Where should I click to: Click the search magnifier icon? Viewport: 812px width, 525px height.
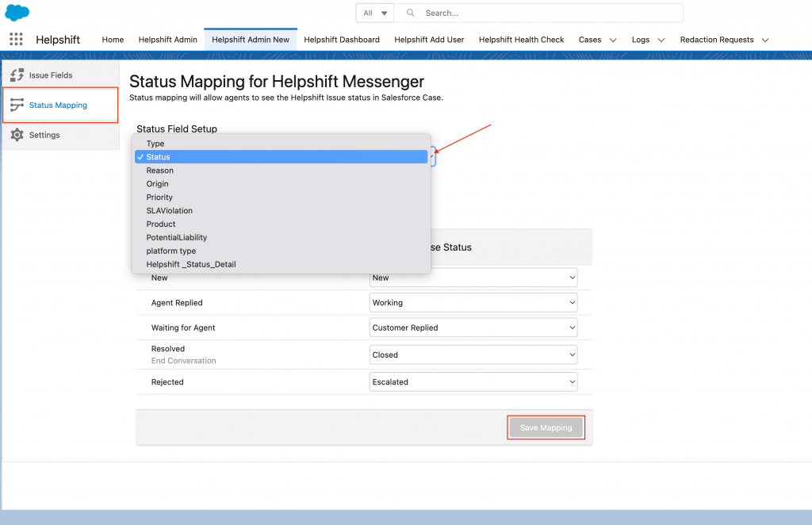tap(410, 13)
